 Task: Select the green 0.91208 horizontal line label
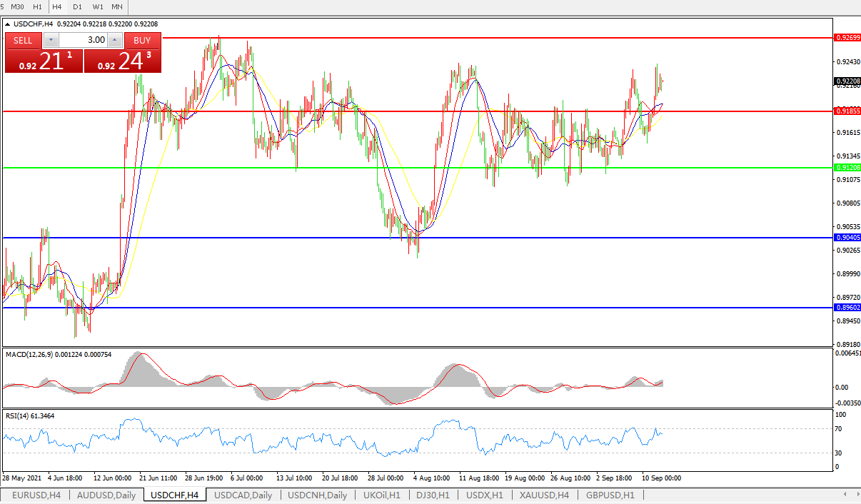(847, 167)
